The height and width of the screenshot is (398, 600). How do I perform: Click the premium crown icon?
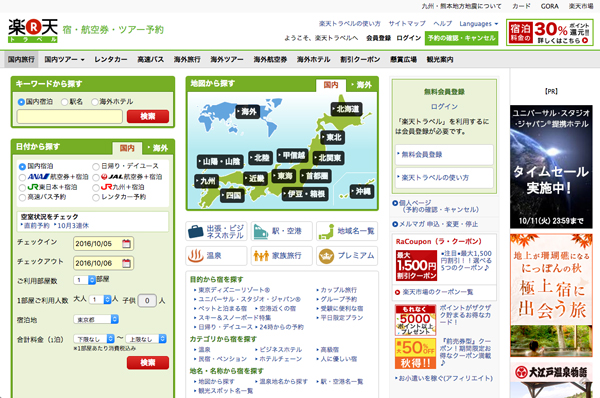[326, 256]
